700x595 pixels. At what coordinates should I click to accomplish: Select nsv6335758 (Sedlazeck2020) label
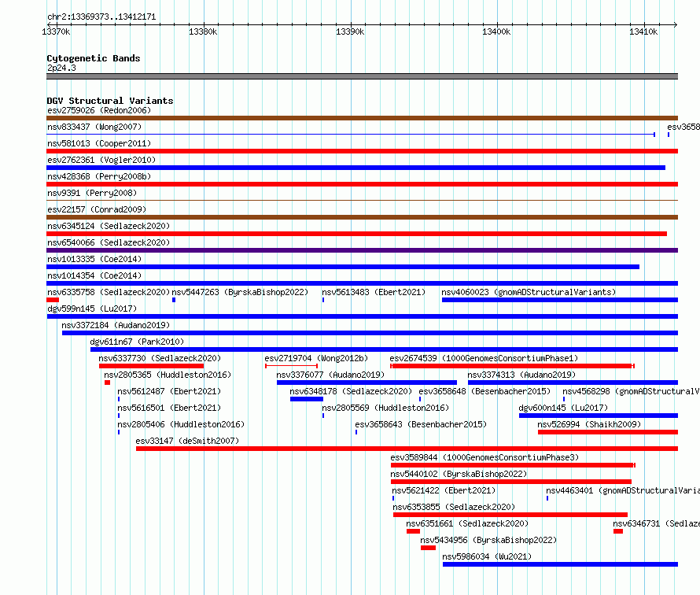coord(109,292)
